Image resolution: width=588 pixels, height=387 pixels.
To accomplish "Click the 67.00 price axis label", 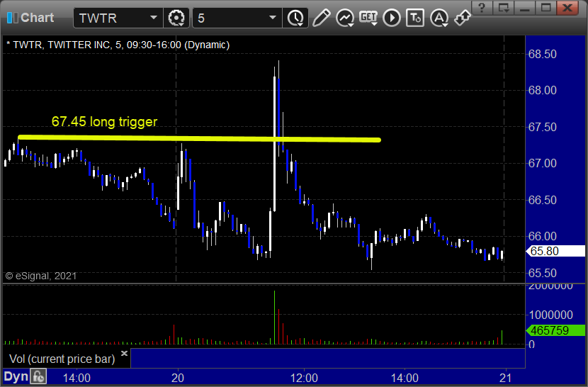I will coord(542,163).
